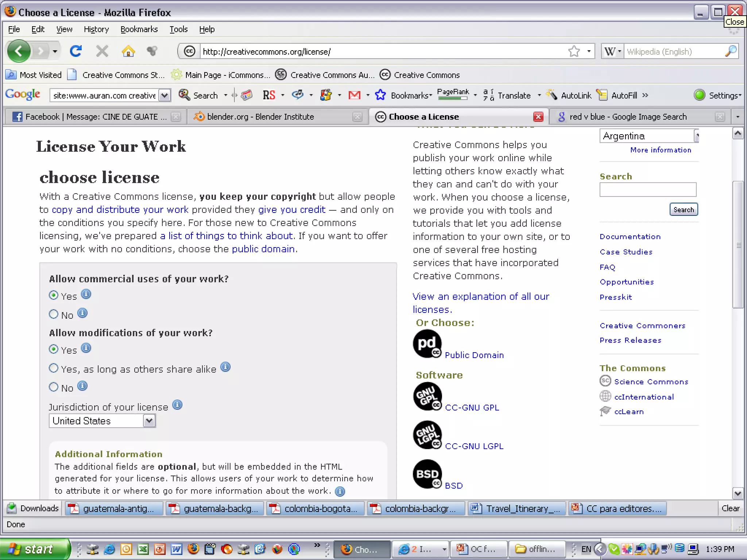Click the scrollbar down arrow

[x=738, y=494]
